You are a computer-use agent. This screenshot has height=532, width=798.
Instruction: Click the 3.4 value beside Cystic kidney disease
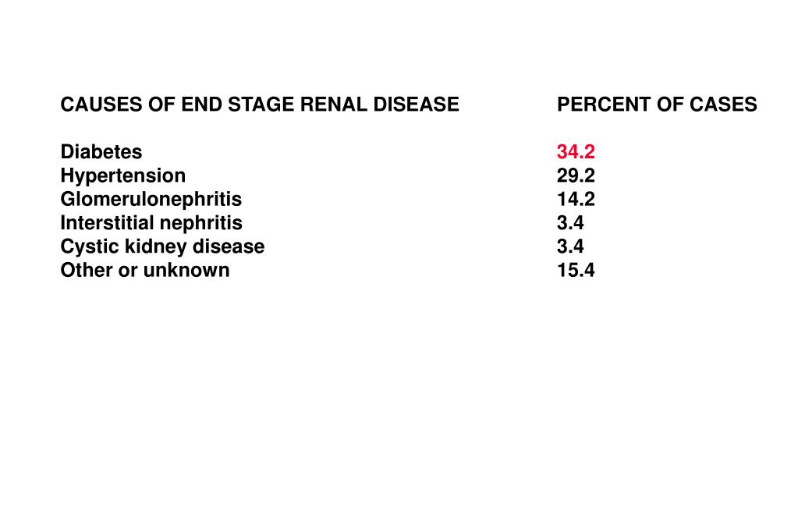point(570,246)
